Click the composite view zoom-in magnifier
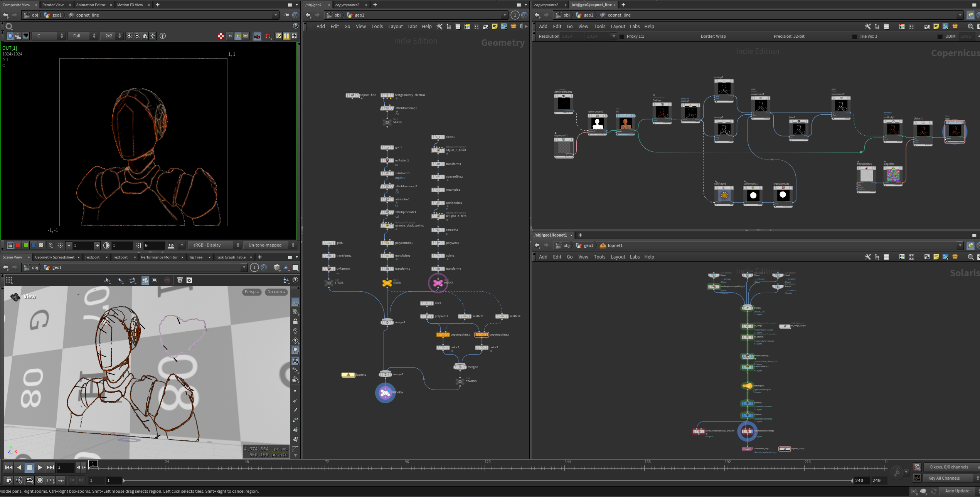Image resolution: width=980 pixels, height=497 pixels. [x=129, y=36]
